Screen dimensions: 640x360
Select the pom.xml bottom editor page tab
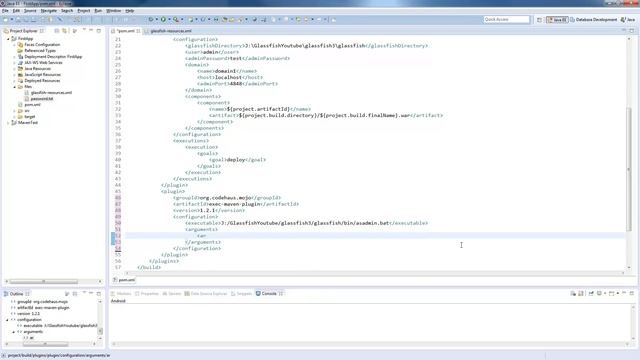pyautogui.click(x=124, y=280)
